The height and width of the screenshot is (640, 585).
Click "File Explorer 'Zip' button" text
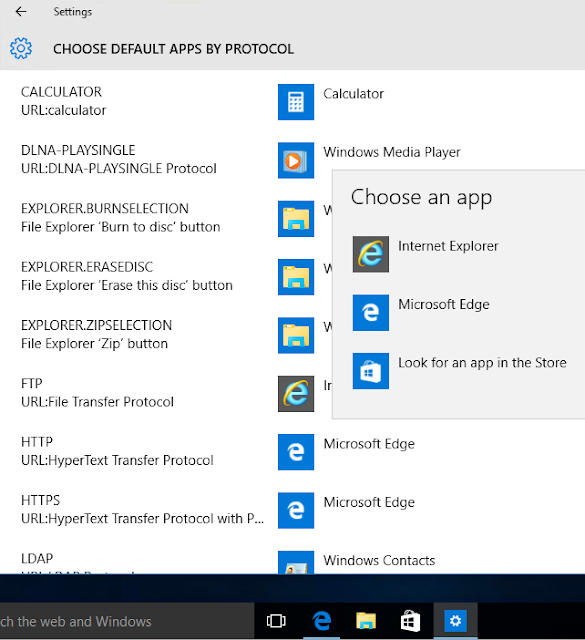pyautogui.click(x=94, y=344)
